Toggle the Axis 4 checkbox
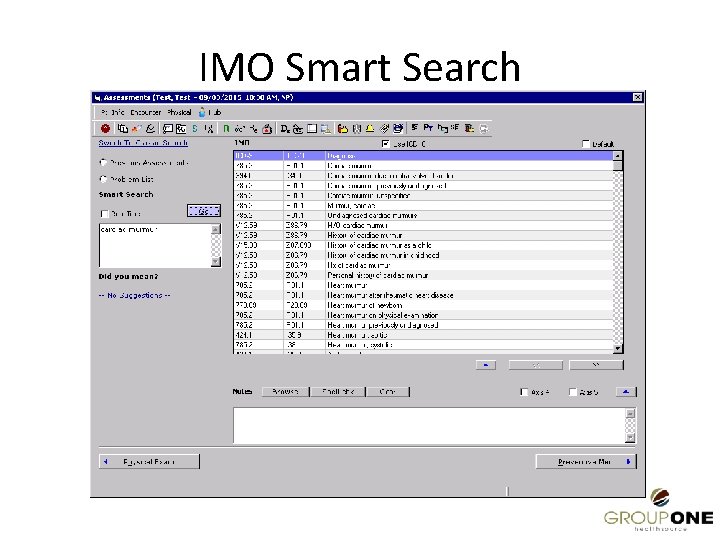Viewport: 720px width, 540px height. pos(524,392)
